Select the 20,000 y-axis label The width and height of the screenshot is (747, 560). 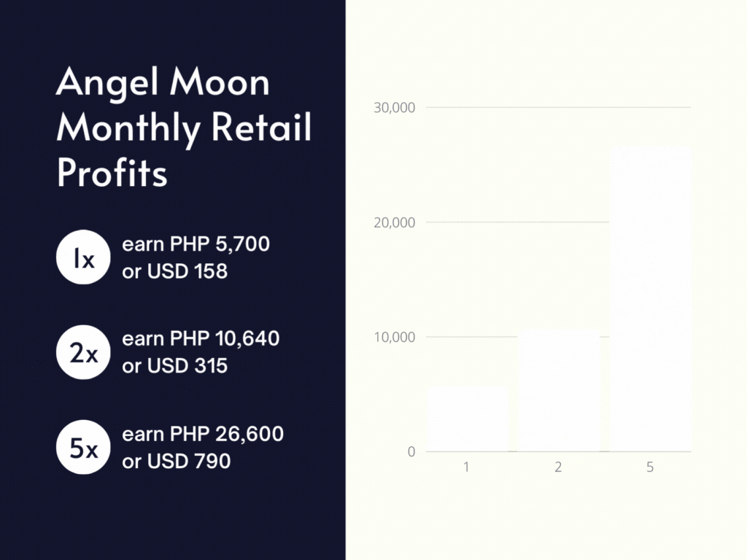pos(394,222)
